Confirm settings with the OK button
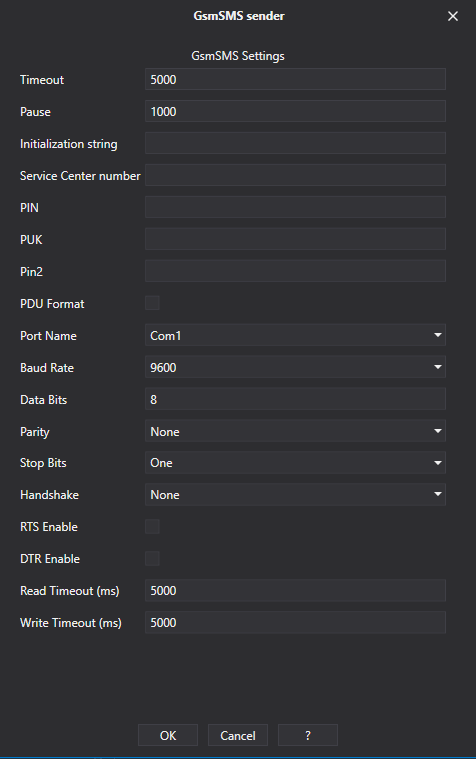Viewport: 476px width, 759px height. click(168, 735)
